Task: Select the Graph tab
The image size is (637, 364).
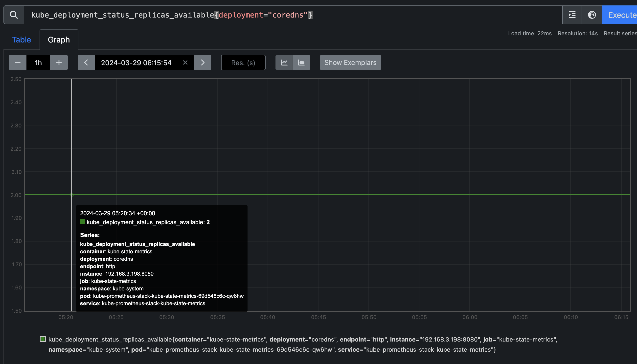Action: coord(59,40)
